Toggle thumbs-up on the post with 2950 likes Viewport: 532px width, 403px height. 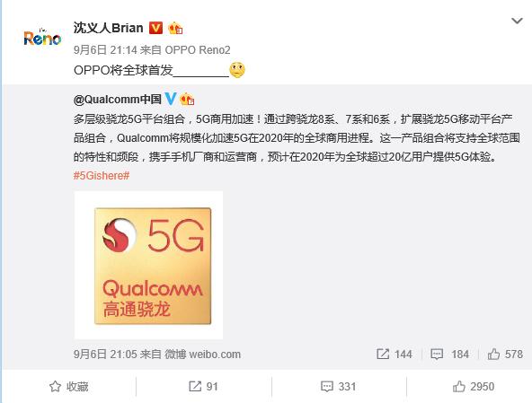(474, 386)
